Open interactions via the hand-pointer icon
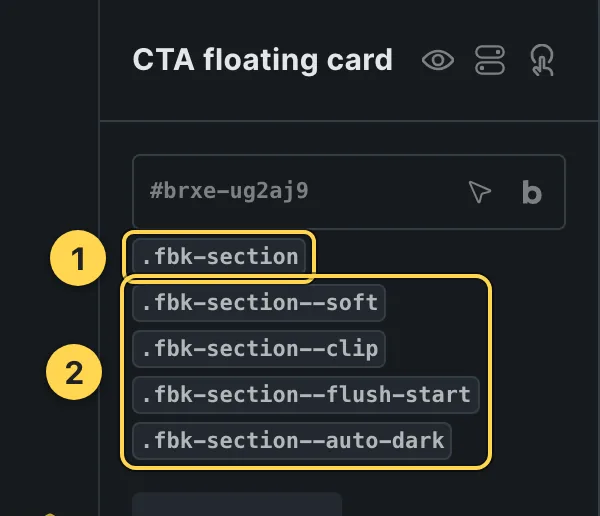The height and width of the screenshot is (516, 600). [542, 60]
